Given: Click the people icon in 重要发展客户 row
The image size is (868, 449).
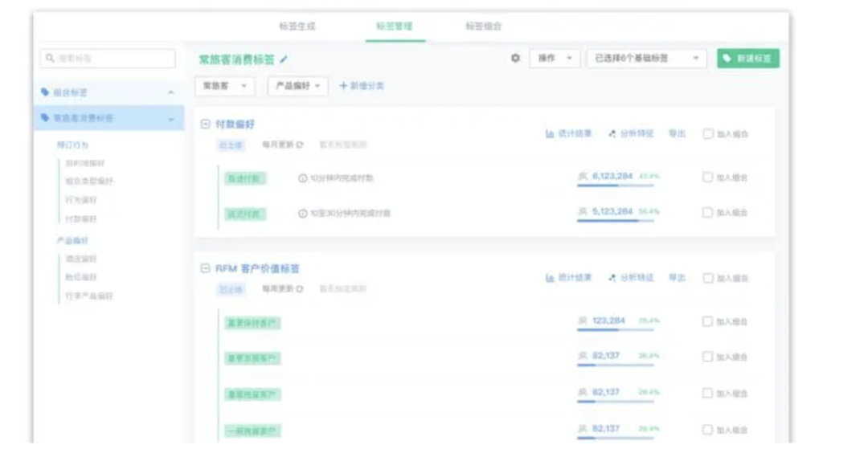Looking at the screenshot, I should [x=583, y=356].
